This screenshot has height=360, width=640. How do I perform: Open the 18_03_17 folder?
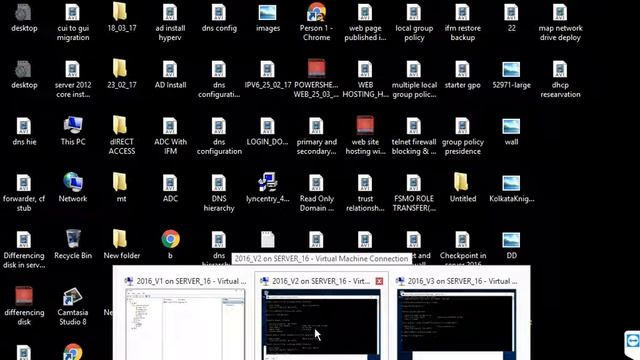tap(121, 12)
